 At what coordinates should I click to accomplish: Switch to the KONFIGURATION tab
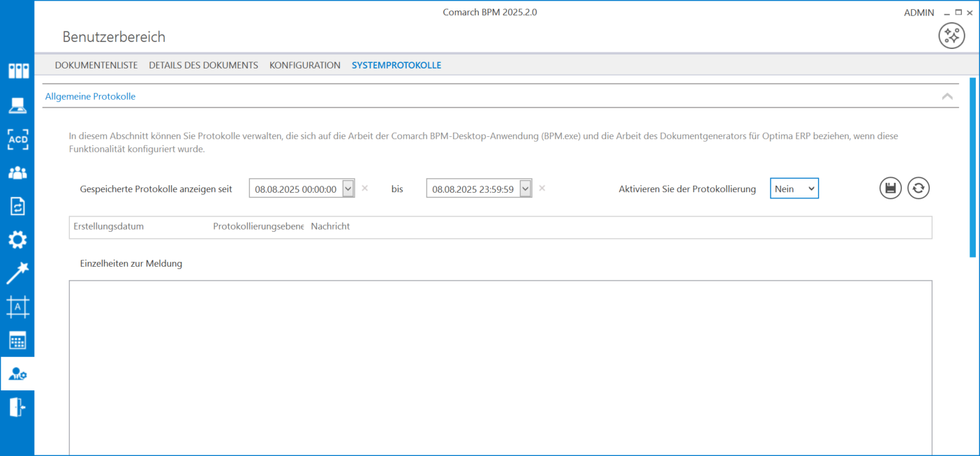(x=305, y=65)
